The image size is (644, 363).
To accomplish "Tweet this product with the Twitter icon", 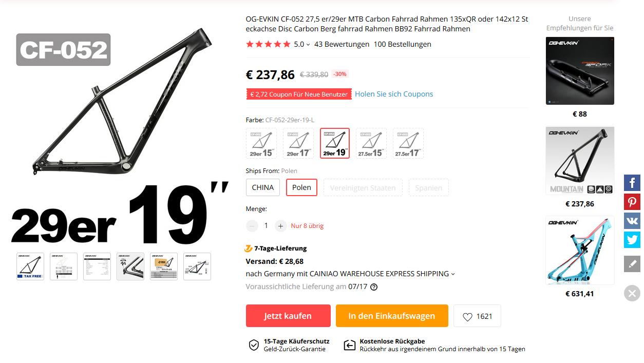I will 632,240.
